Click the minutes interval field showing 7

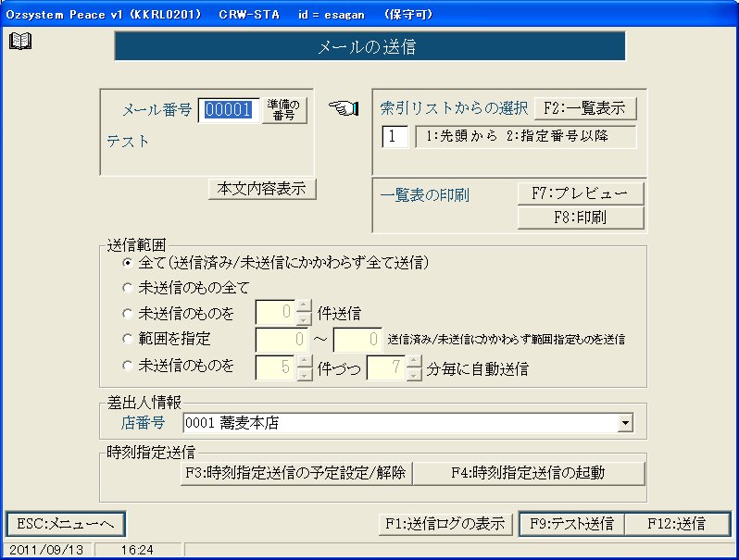coord(386,367)
